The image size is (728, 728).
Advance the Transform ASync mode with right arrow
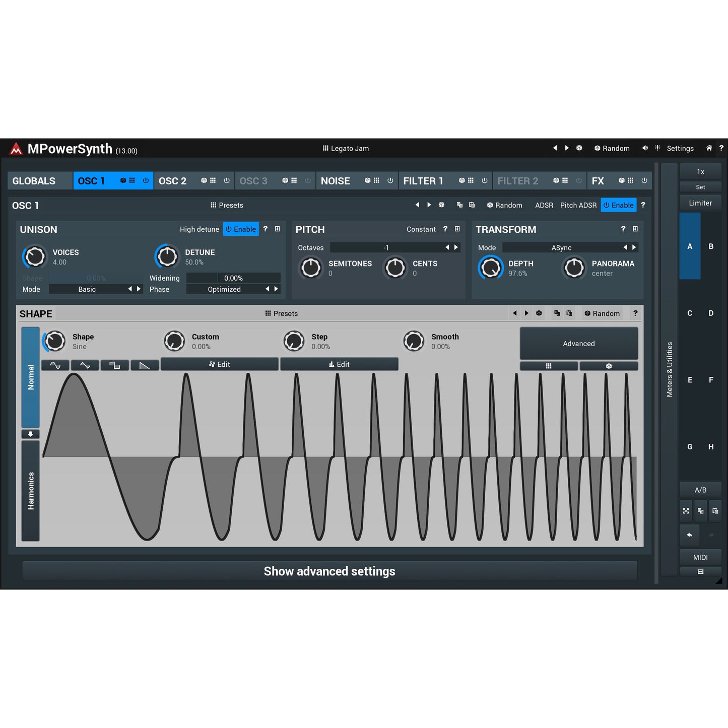coord(634,247)
